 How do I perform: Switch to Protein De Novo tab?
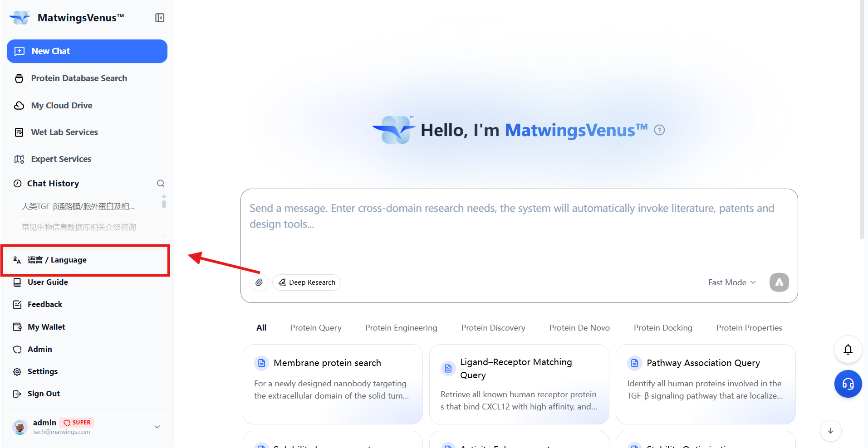click(x=579, y=328)
